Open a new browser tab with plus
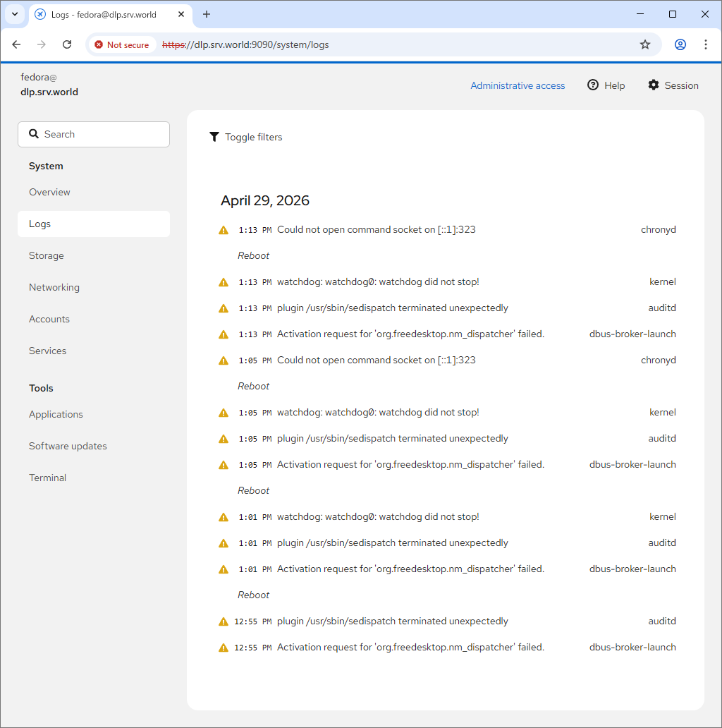The height and width of the screenshot is (728, 722). point(207,14)
